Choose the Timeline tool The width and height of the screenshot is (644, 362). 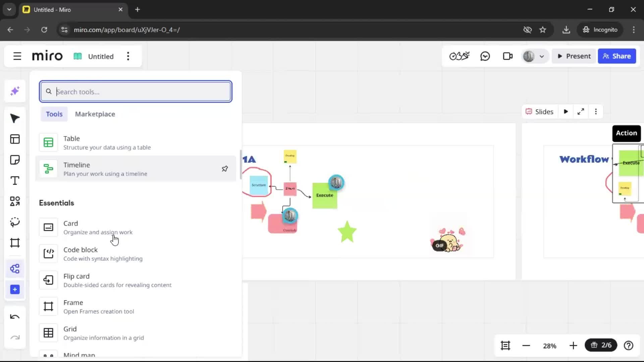(x=136, y=169)
